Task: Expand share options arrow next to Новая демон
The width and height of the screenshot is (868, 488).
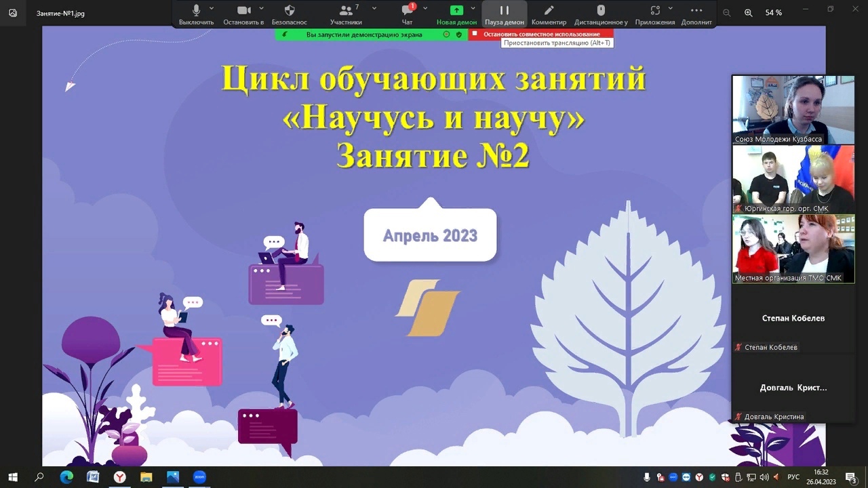Action: point(473,9)
